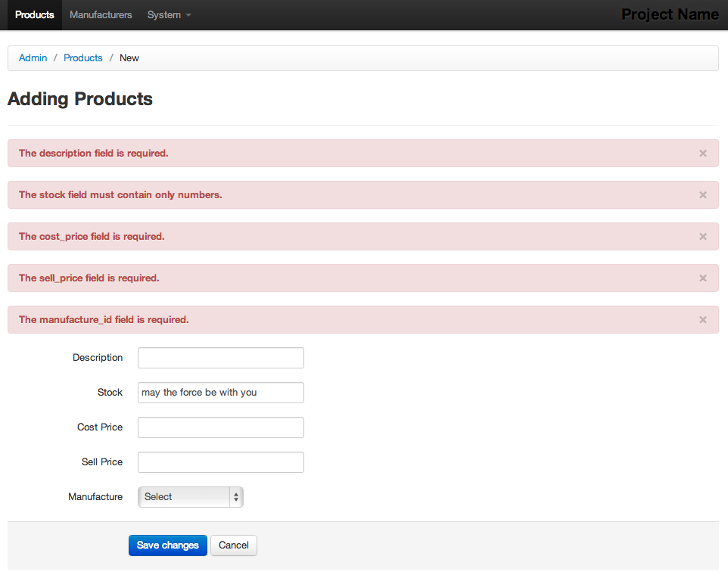Follow the Admin breadcrumb link
728x578 pixels.
33,58
